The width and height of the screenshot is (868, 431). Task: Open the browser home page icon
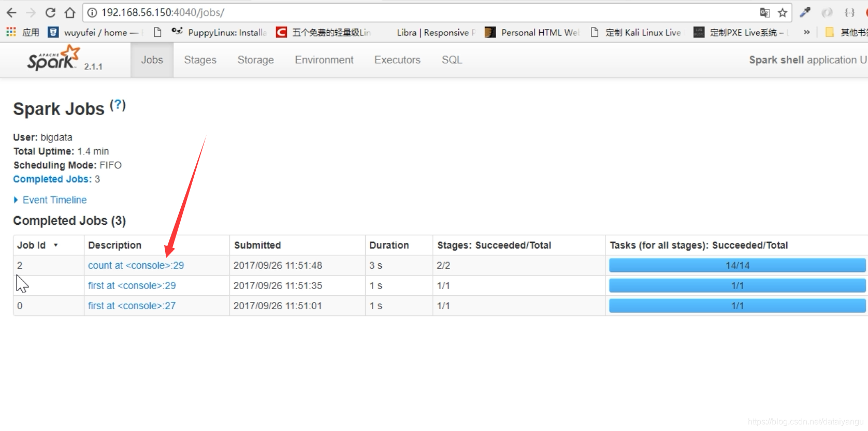click(x=70, y=12)
